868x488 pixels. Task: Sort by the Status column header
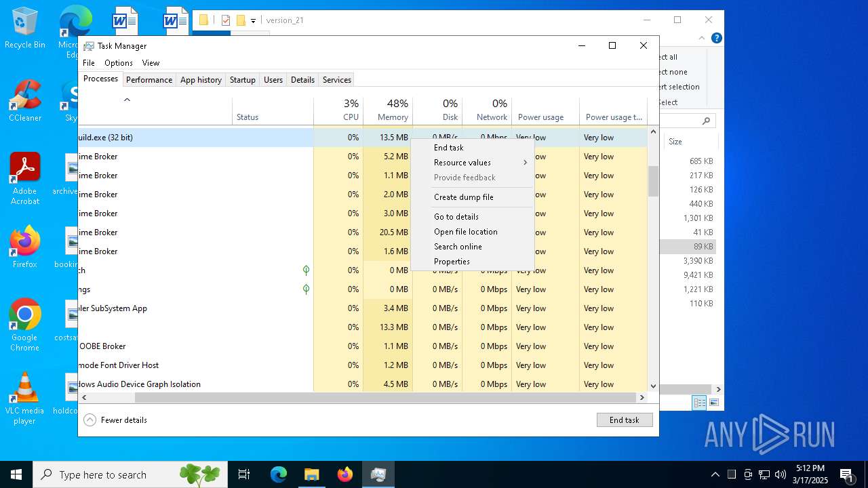point(273,110)
